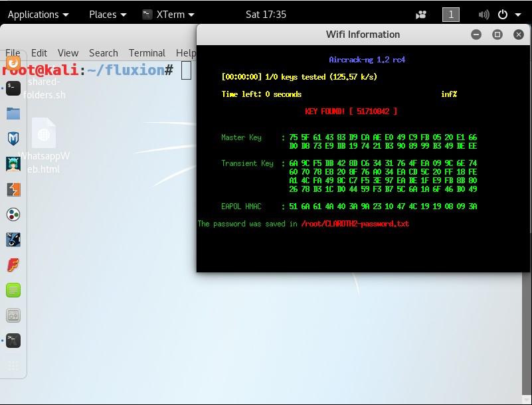Click the Transient Key label

(247, 163)
